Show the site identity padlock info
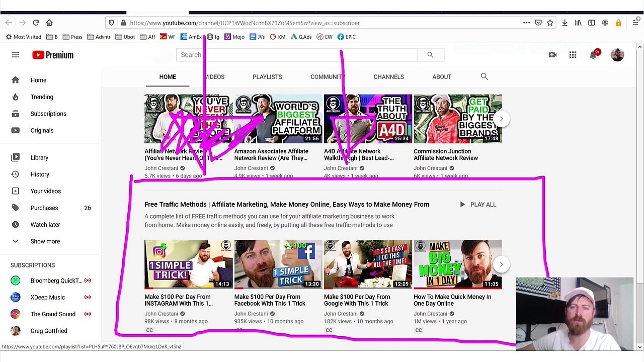The height and width of the screenshot is (362, 644). click(123, 23)
